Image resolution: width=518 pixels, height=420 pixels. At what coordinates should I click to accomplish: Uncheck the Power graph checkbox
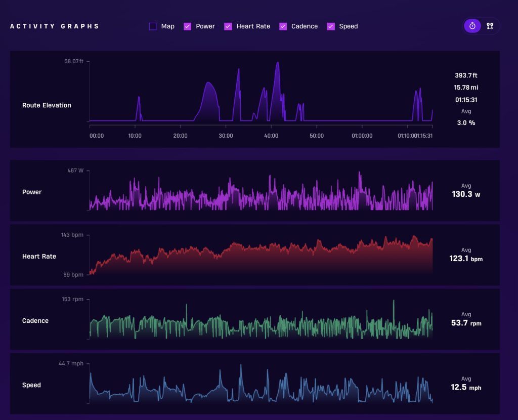pyautogui.click(x=187, y=26)
